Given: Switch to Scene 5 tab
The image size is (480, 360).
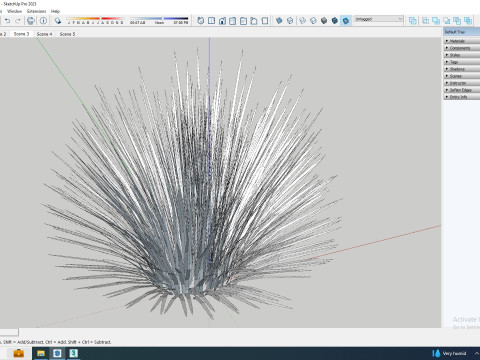Looking at the screenshot, I should [67, 34].
